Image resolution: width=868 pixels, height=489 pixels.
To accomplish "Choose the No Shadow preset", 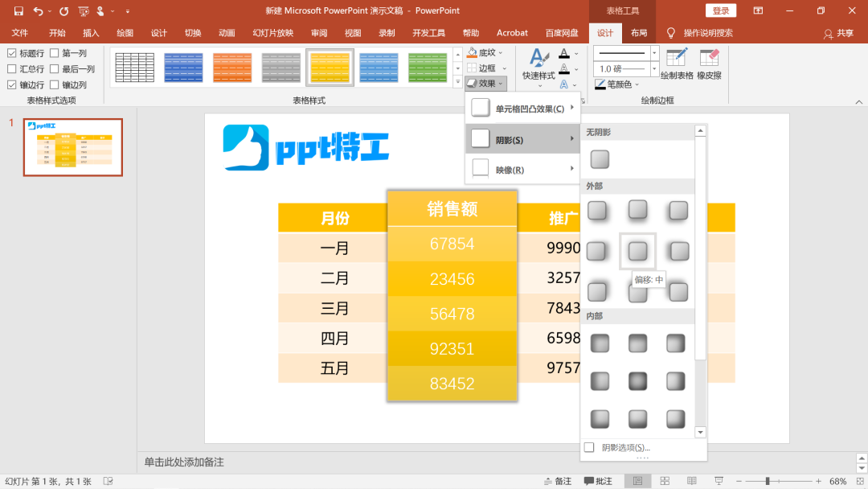I will pyautogui.click(x=600, y=159).
